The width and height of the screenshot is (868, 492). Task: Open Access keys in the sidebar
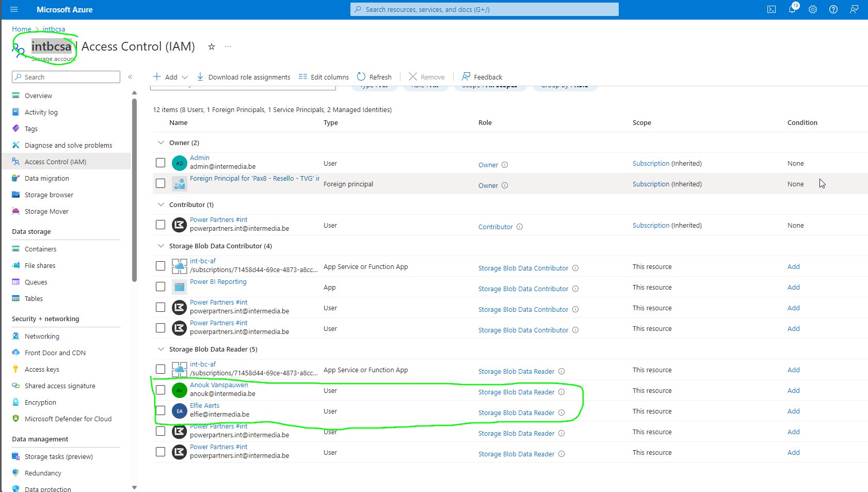tap(42, 369)
